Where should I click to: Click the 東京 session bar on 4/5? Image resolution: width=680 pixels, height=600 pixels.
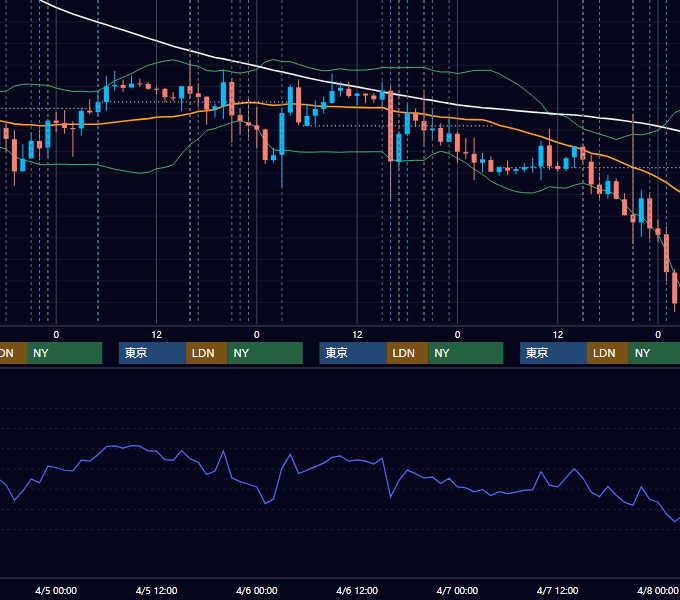pyautogui.click(x=152, y=353)
